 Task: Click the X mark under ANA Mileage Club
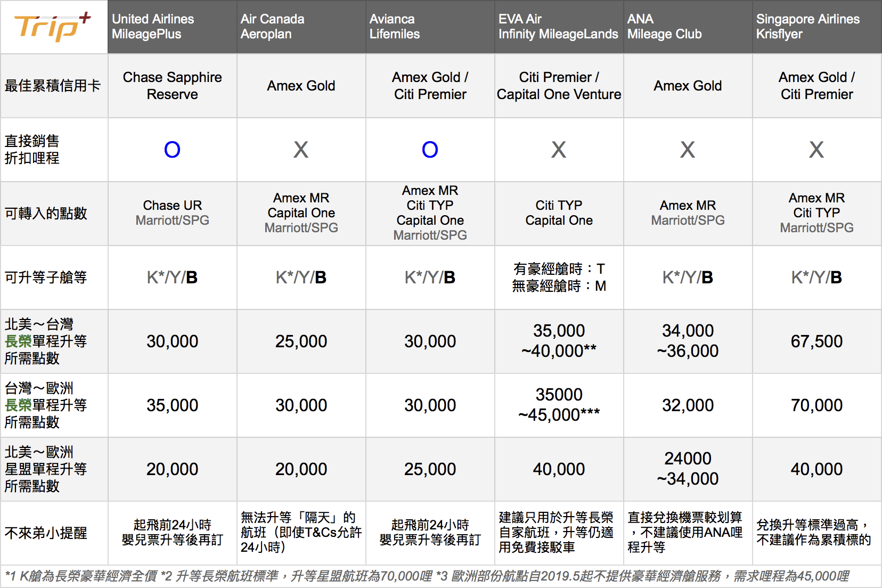[688, 150]
